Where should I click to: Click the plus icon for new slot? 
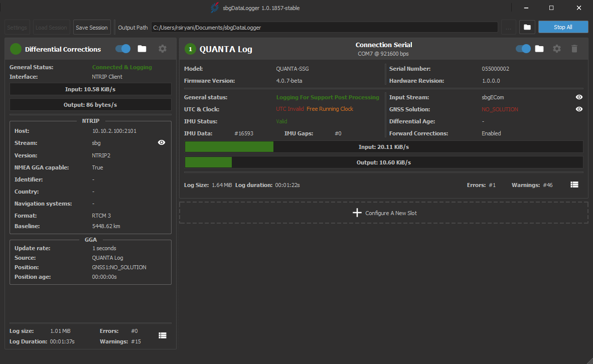point(357,213)
